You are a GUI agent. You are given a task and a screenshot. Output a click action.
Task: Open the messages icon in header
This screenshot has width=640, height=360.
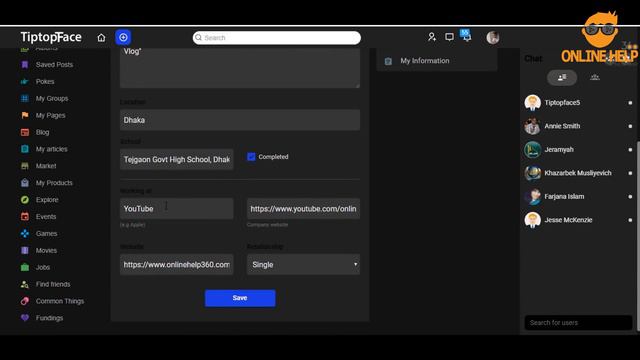(x=449, y=37)
